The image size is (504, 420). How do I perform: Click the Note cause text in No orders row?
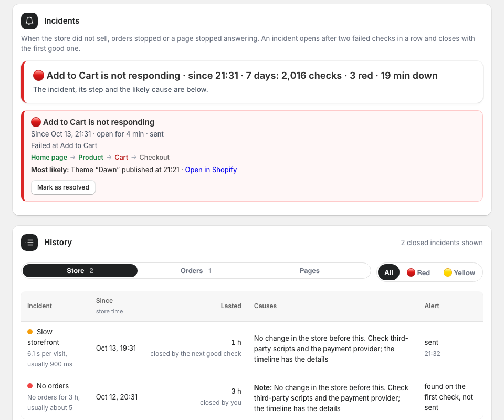331,398
